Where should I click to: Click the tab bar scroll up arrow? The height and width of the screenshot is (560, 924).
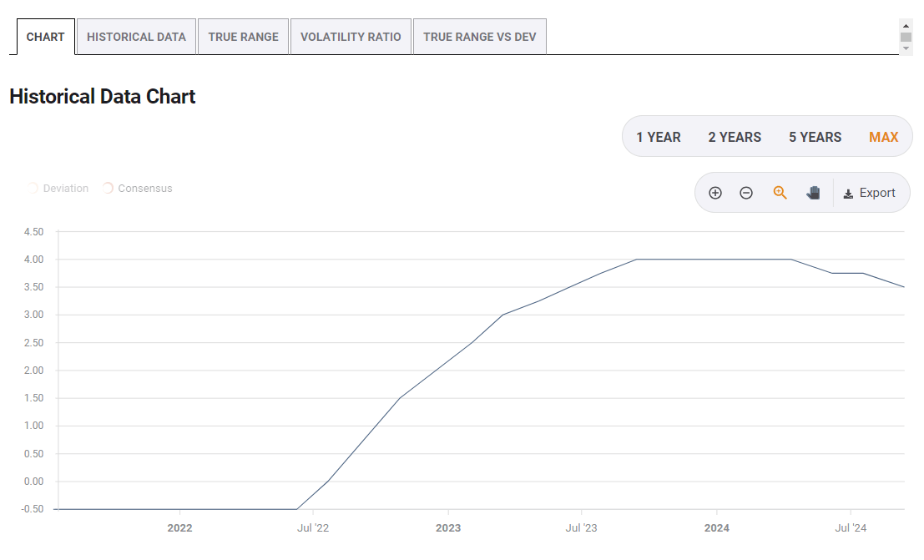(x=906, y=26)
